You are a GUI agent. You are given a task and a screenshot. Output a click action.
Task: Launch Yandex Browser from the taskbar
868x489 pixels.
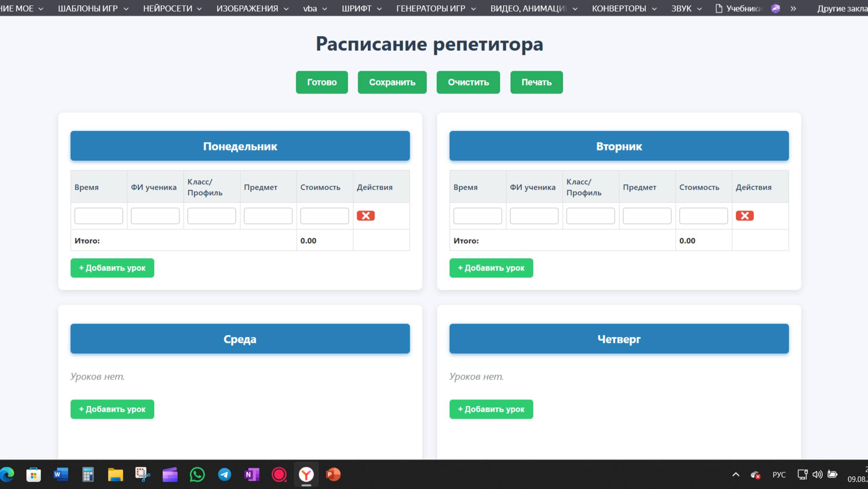(x=307, y=474)
